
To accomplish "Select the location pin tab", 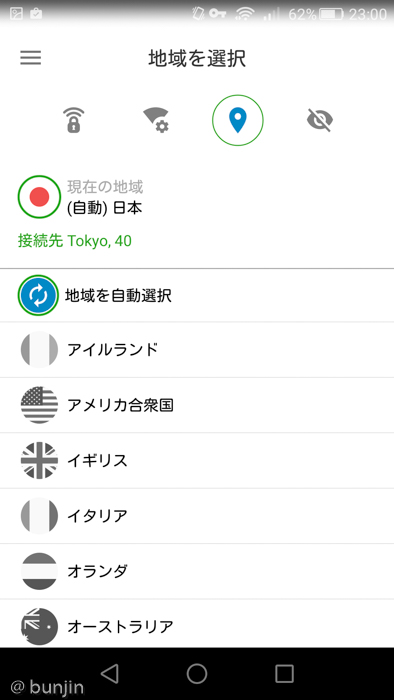I will click(x=238, y=120).
